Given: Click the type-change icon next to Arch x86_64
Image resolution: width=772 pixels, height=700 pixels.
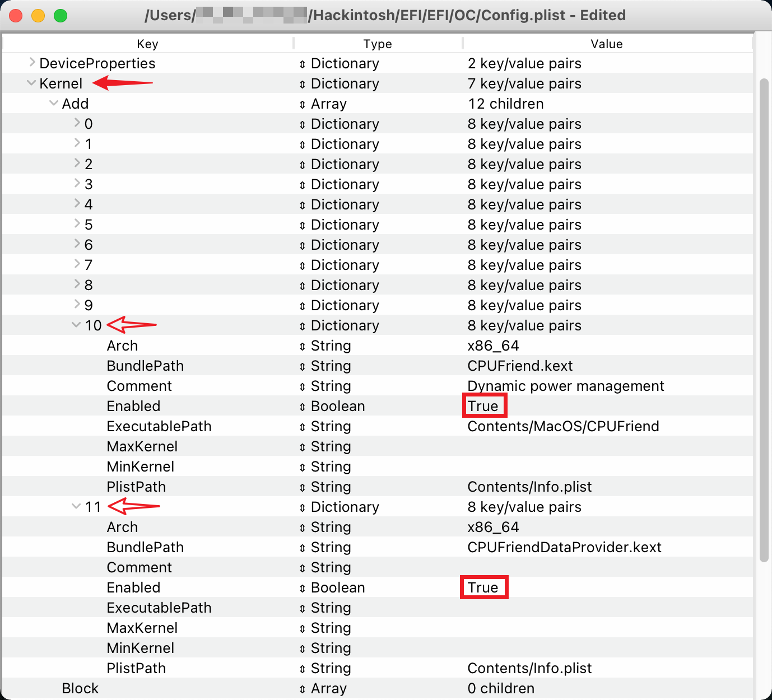Looking at the screenshot, I should click(301, 346).
